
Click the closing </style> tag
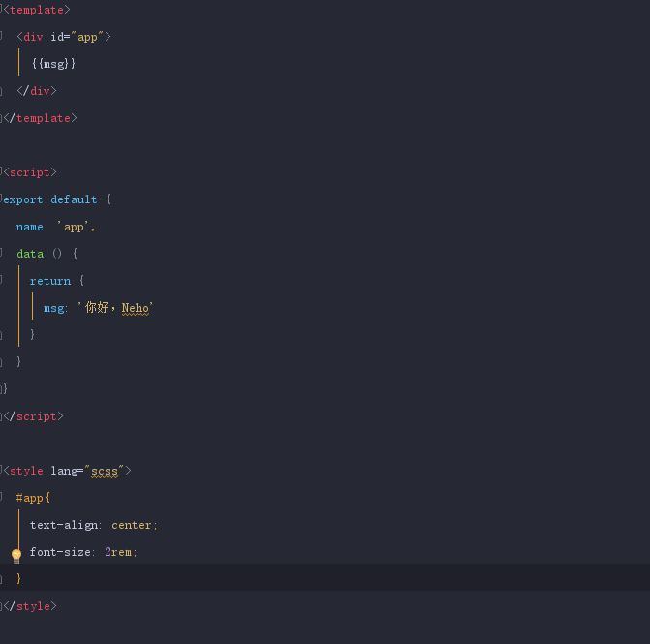(x=31, y=606)
